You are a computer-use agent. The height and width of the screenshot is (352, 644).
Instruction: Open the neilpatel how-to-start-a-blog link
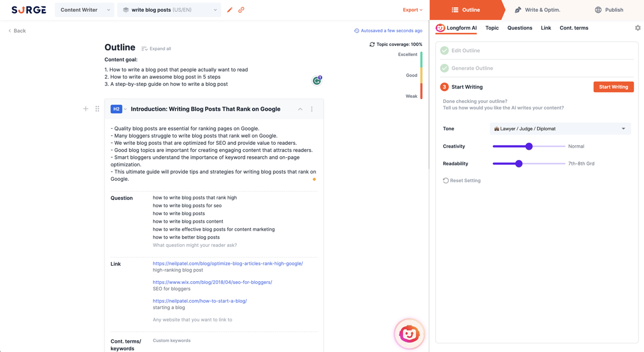point(200,301)
